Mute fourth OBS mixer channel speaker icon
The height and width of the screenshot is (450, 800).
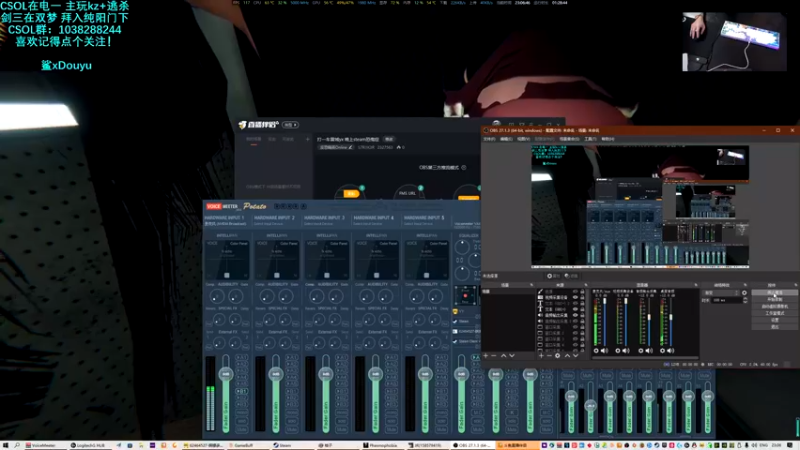coord(671,351)
